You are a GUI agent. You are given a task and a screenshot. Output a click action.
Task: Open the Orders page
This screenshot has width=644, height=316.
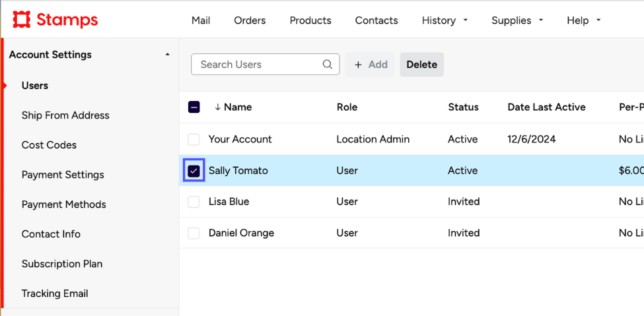pos(250,20)
